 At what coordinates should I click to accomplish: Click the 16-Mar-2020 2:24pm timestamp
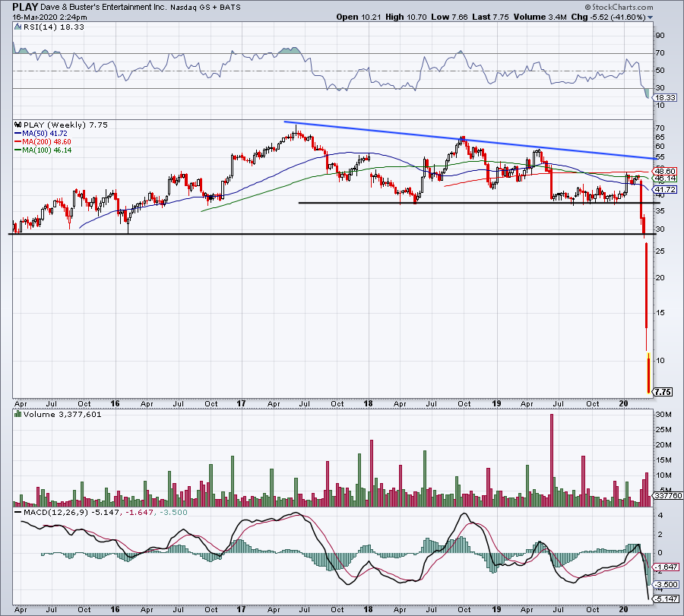(49, 17)
